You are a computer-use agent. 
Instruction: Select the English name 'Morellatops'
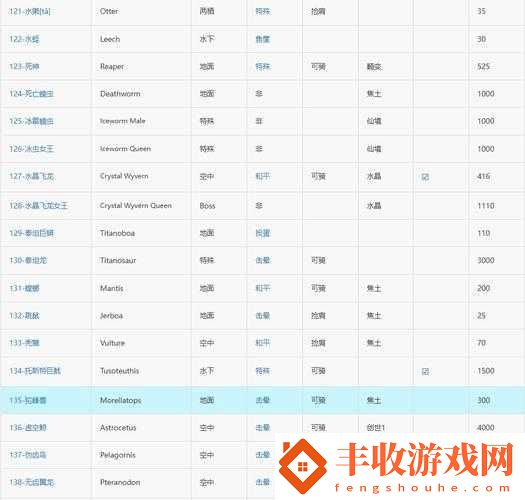click(x=120, y=400)
